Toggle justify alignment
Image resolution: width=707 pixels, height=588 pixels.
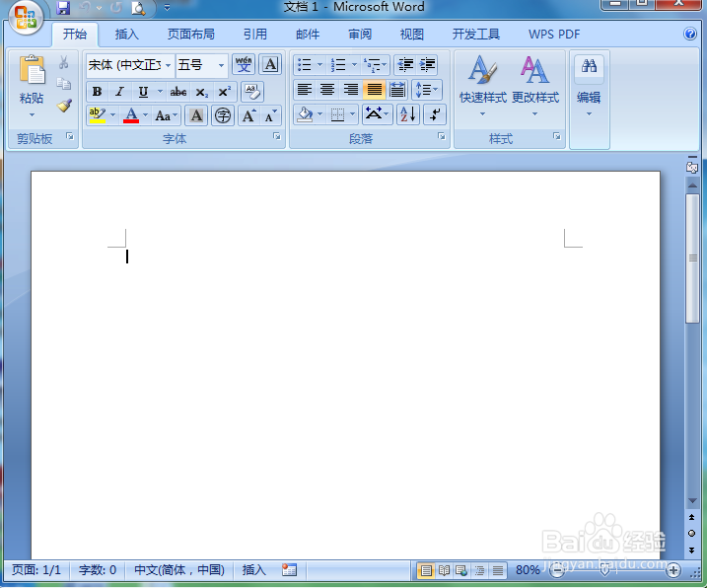point(375,90)
